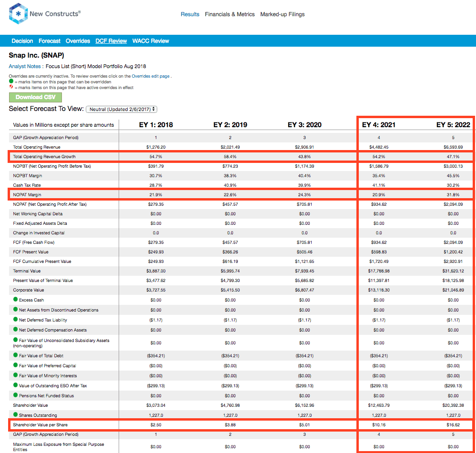
Task: Click the $1,276.20 revenue value for 2018
Action: click(156, 147)
